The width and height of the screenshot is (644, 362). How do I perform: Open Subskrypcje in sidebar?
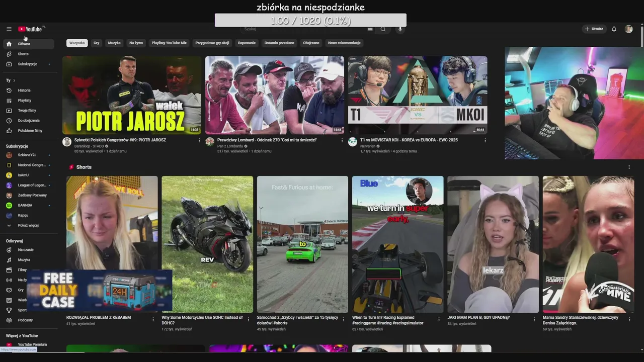point(29,64)
